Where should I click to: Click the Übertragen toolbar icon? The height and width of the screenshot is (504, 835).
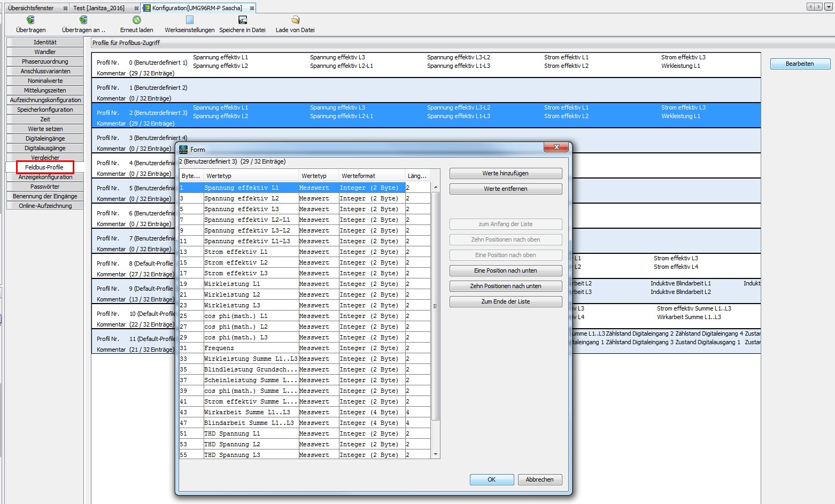coord(30,20)
